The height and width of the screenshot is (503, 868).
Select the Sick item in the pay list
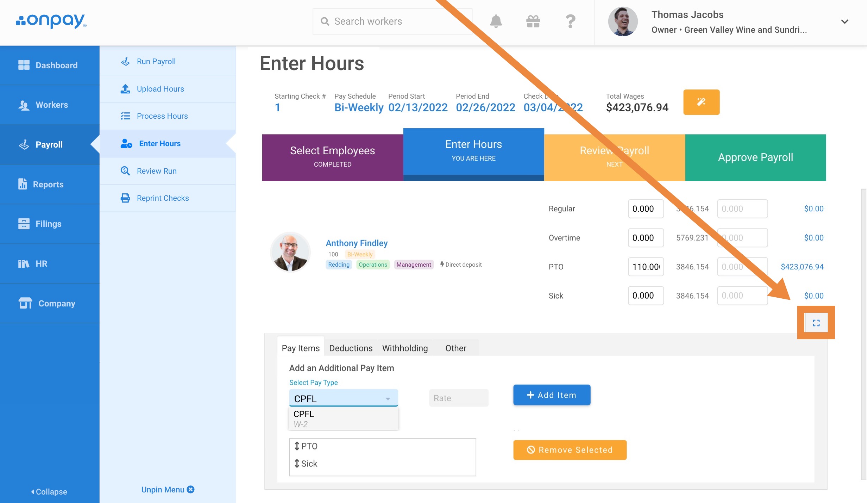tap(309, 464)
